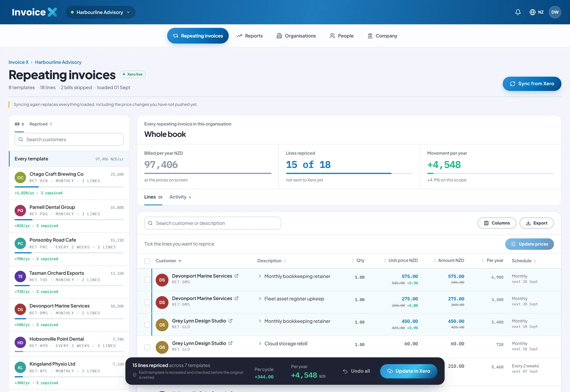Switch to the Lines tab

(x=153, y=197)
